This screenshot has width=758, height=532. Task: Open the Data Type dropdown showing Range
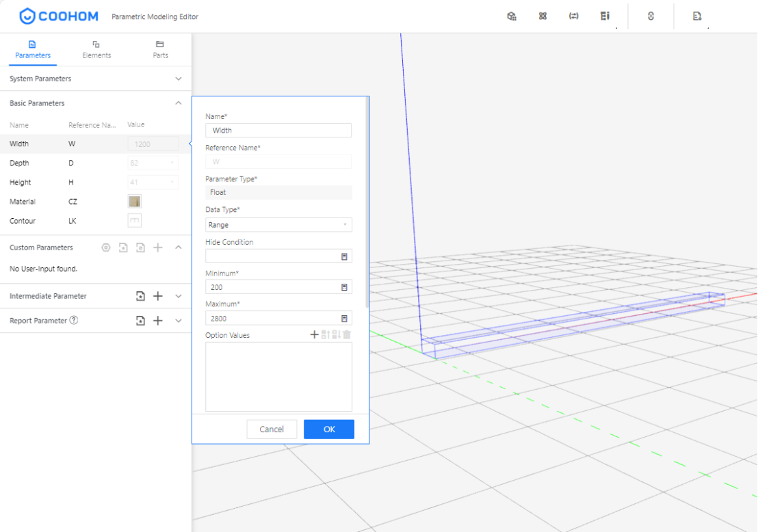(x=278, y=225)
